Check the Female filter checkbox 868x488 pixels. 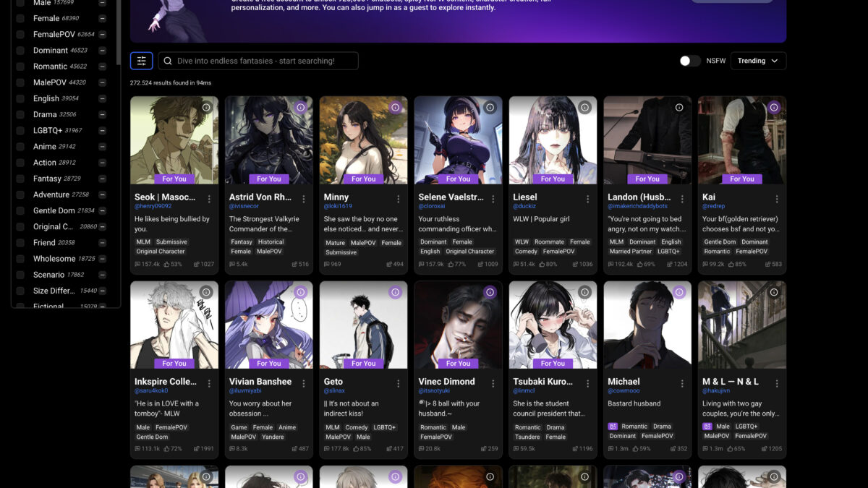pyautogui.click(x=20, y=18)
